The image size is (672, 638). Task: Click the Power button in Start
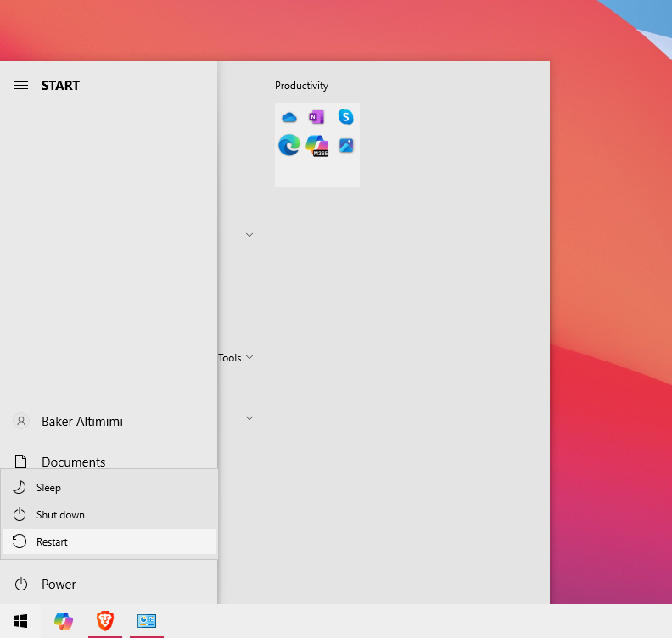coord(59,585)
